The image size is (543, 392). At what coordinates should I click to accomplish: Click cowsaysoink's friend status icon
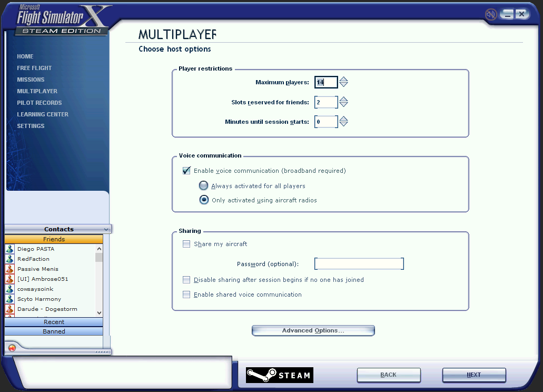9,289
